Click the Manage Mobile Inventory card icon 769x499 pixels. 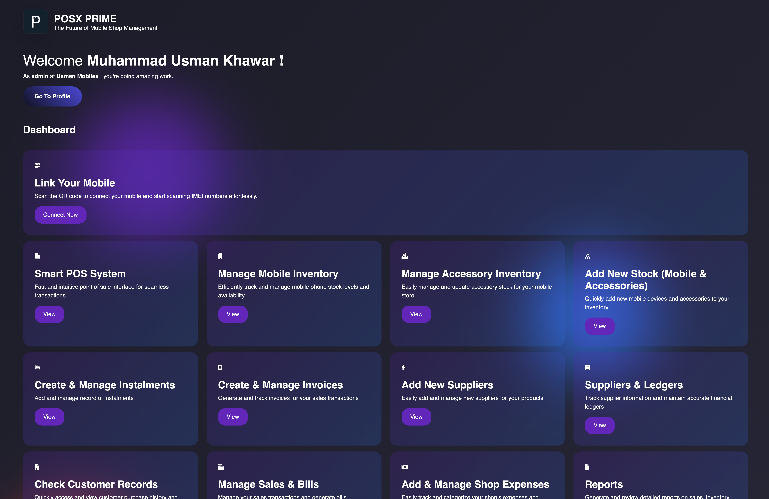(x=221, y=256)
